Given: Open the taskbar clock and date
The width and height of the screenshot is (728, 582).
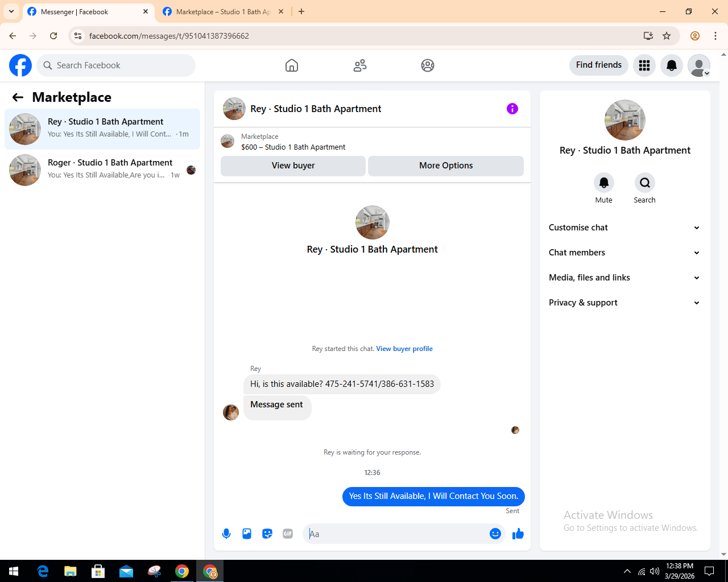Looking at the screenshot, I should click(x=680, y=571).
